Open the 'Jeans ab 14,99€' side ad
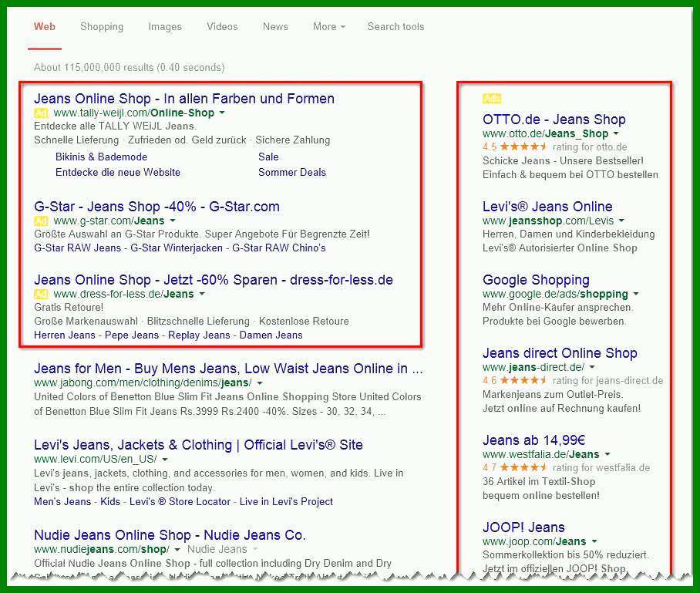This screenshot has height=593, width=700. point(534,440)
